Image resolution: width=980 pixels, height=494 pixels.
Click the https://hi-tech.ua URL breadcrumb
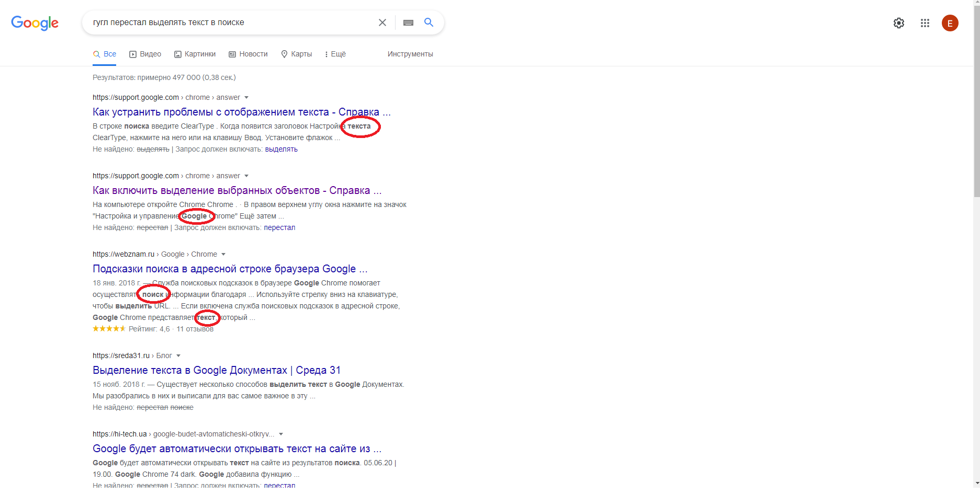click(x=120, y=434)
